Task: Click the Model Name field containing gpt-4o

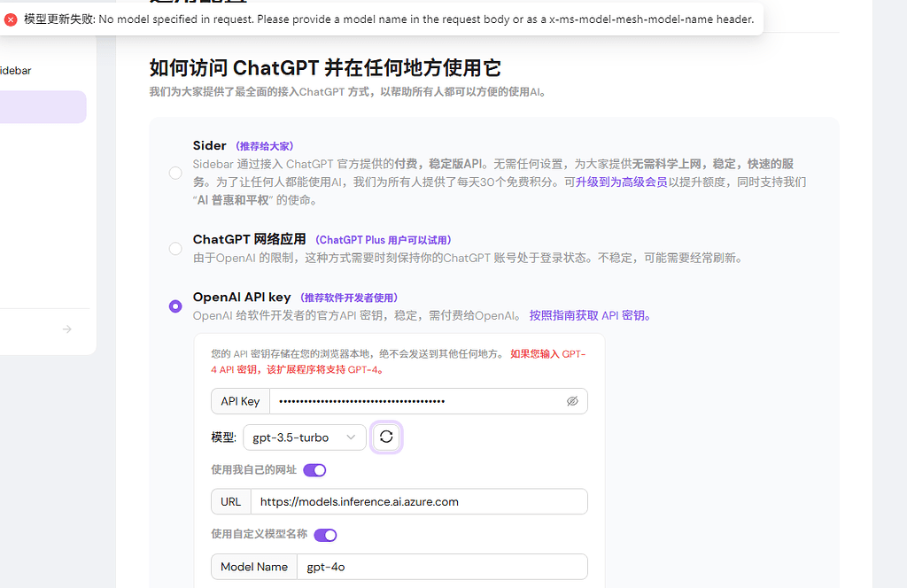Action: [x=442, y=567]
